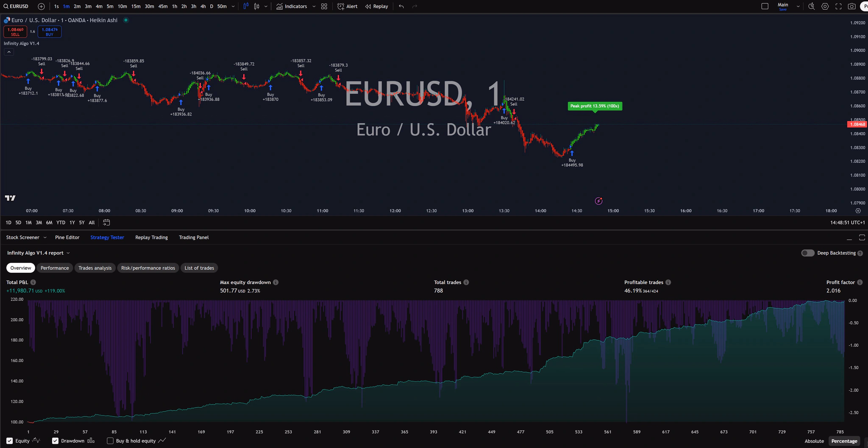The height and width of the screenshot is (448, 868).
Task: Open chart settings with the gear icon
Action: (825, 6)
